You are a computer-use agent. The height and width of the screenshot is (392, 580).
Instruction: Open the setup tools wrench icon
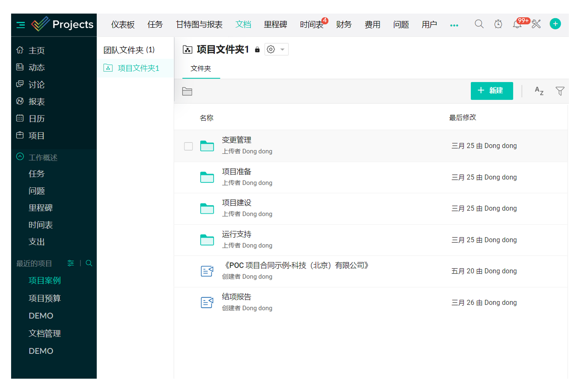536,24
